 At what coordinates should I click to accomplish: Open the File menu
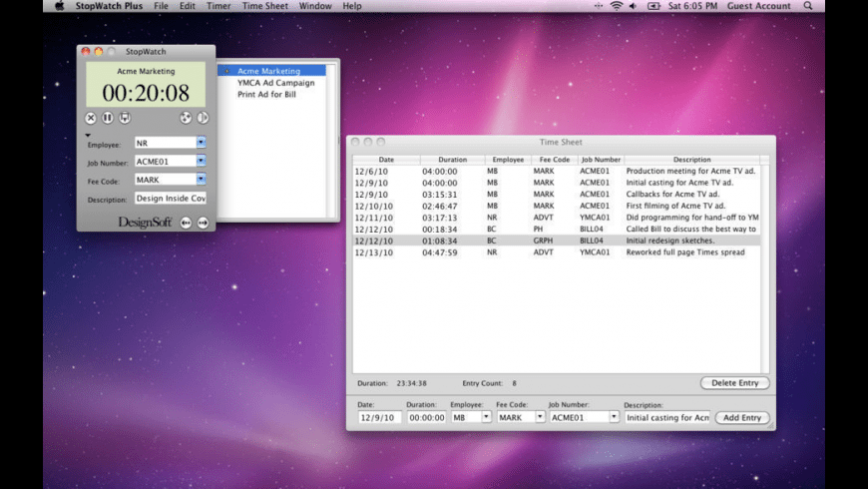[161, 6]
